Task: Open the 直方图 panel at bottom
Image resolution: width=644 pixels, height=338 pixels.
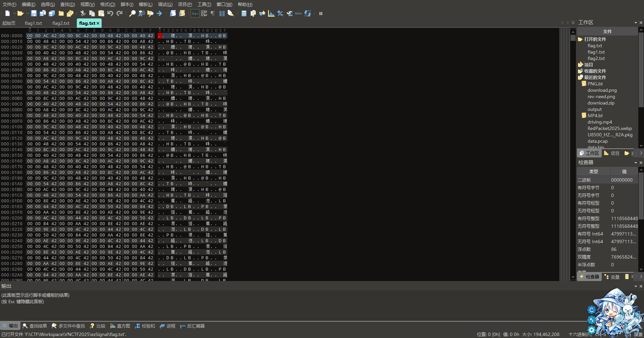Action: pyautogui.click(x=120, y=326)
